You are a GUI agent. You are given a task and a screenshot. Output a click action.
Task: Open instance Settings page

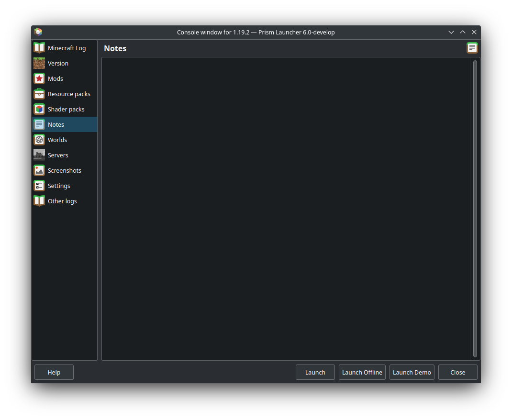pyautogui.click(x=65, y=186)
